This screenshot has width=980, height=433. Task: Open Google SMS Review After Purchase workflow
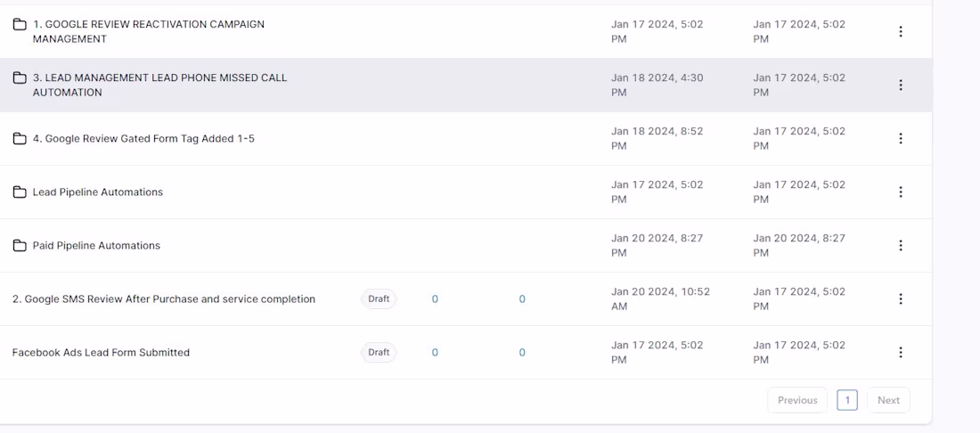click(x=164, y=299)
